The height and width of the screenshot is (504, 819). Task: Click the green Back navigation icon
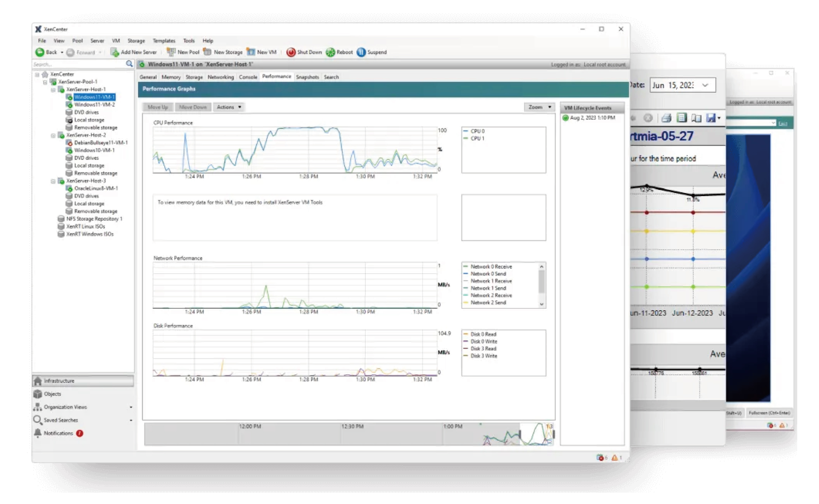tap(40, 52)
